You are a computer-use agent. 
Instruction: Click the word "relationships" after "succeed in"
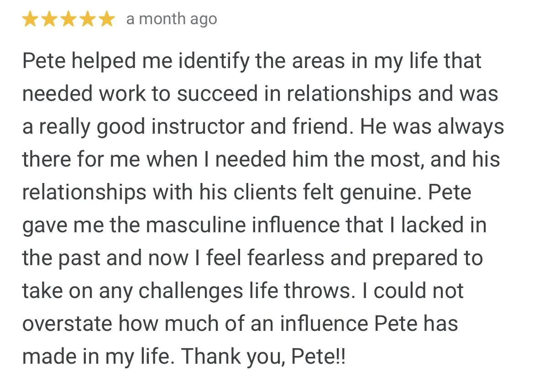coord(349,94)
